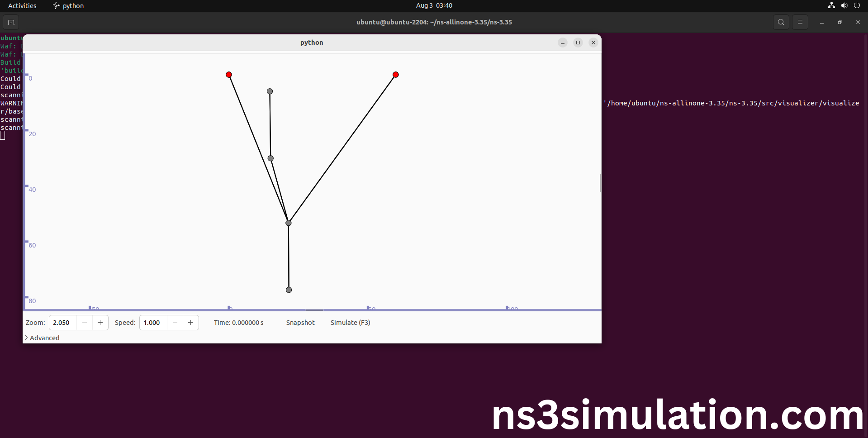868x438 pixels.
Task: Select the top-left red node in the topology view
Action: coord(229,75)
